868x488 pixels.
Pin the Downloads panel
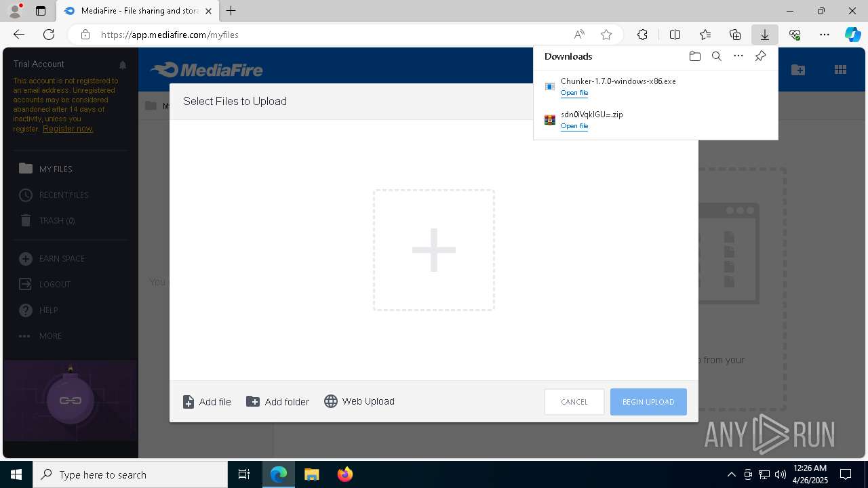760,56
